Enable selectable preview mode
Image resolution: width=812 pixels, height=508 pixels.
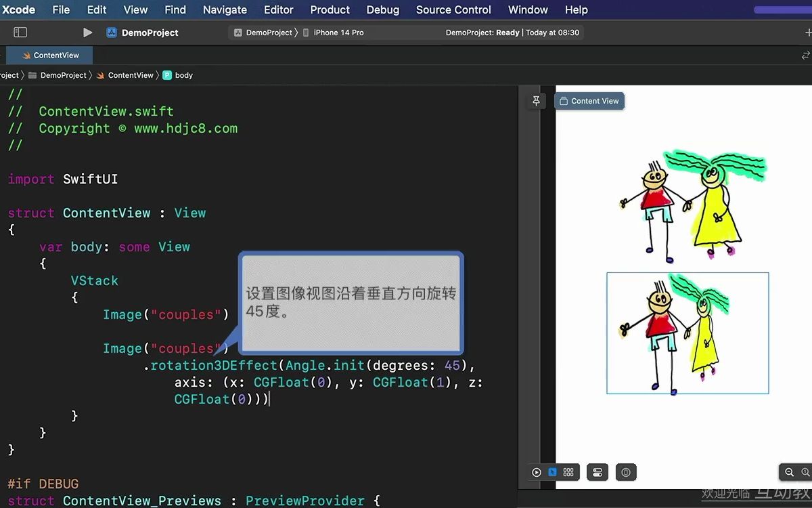pos(553,472)
